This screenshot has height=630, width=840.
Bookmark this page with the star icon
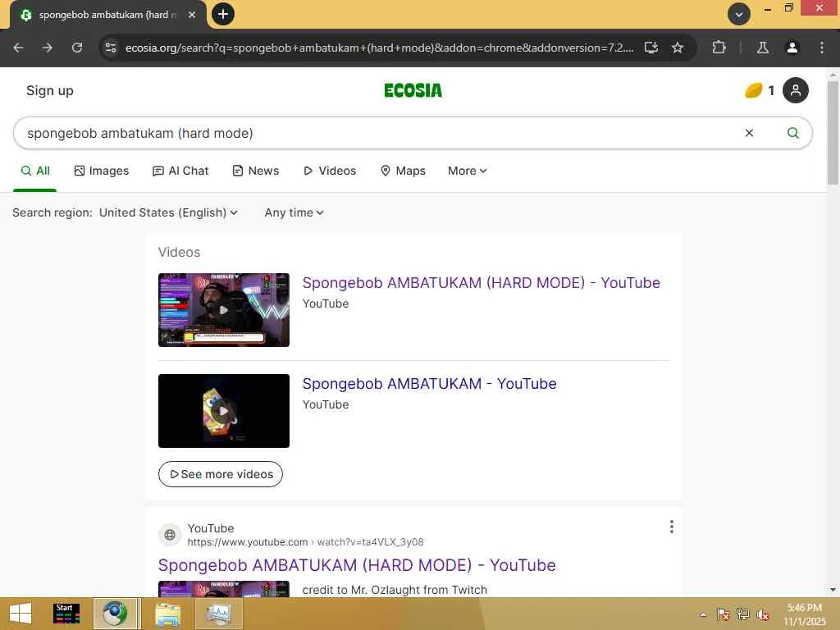click(678, 48)
